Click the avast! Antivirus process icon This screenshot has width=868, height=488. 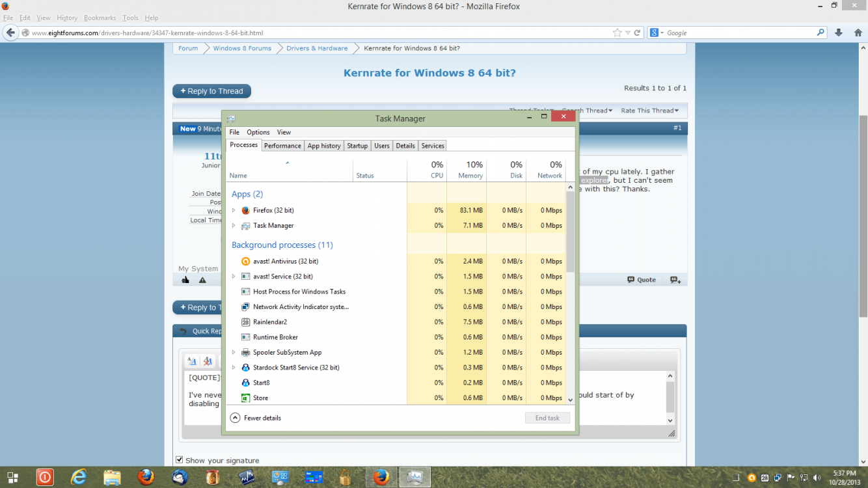245,261
